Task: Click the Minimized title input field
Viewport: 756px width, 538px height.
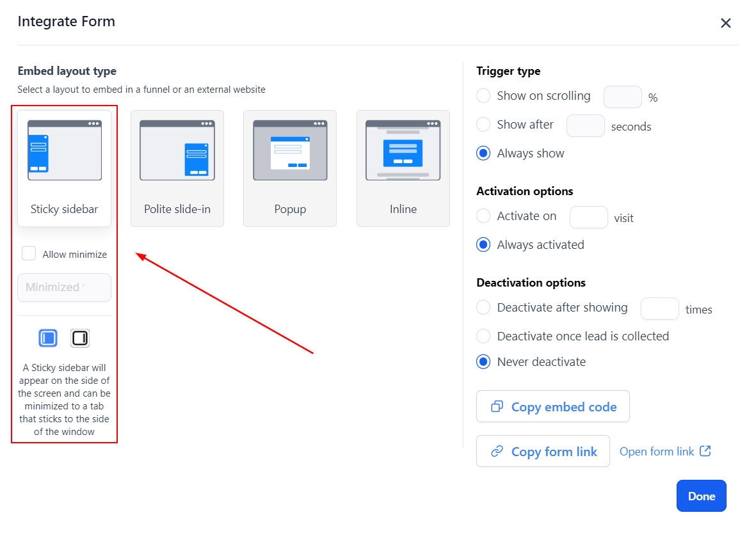Action: coord(64,287)
